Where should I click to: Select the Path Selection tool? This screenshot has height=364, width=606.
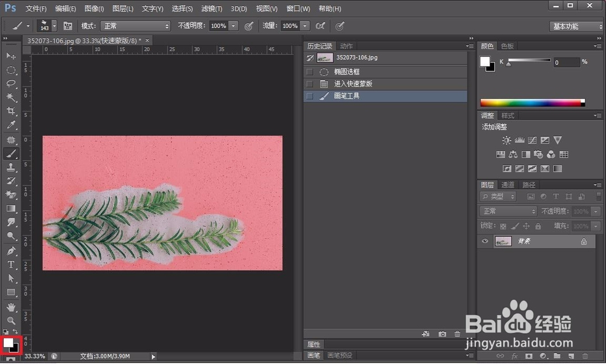(11, 279)
